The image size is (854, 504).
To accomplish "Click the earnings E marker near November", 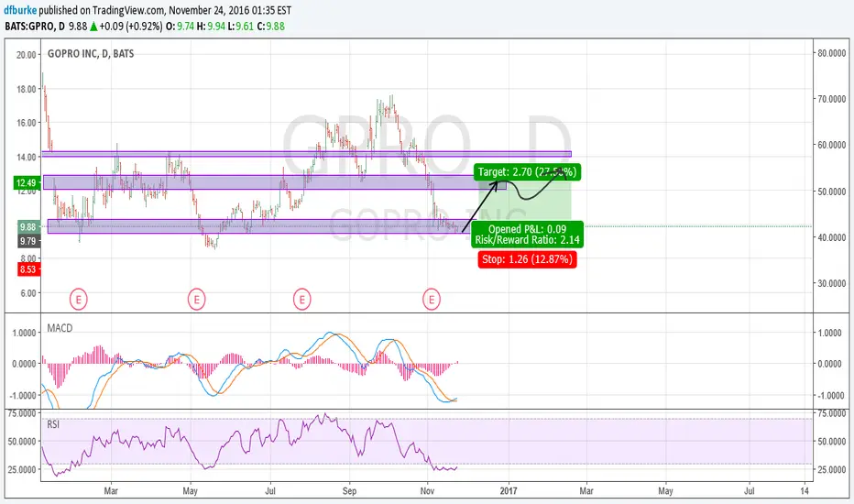I will coord(432,300).
